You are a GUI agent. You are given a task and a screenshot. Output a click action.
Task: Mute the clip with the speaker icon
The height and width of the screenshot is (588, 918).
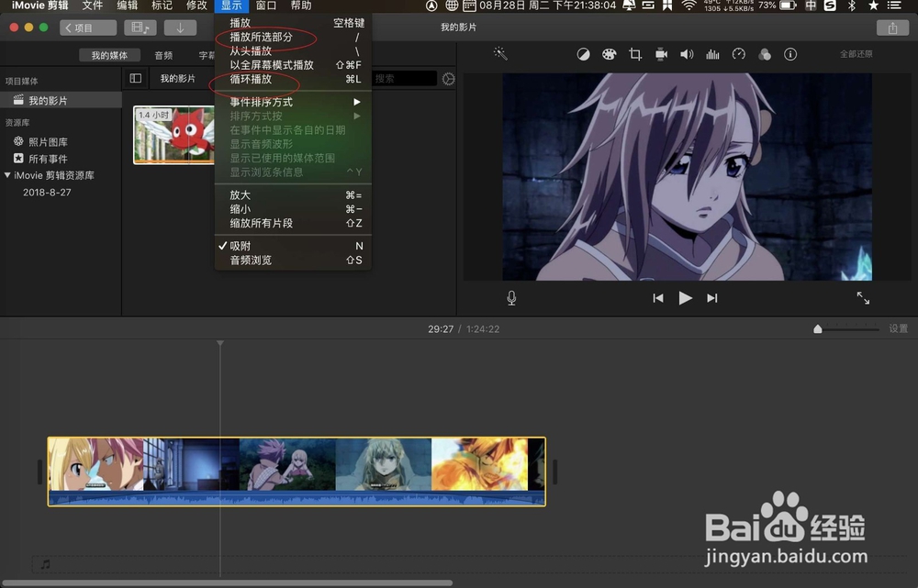click(x=687, y=54)
